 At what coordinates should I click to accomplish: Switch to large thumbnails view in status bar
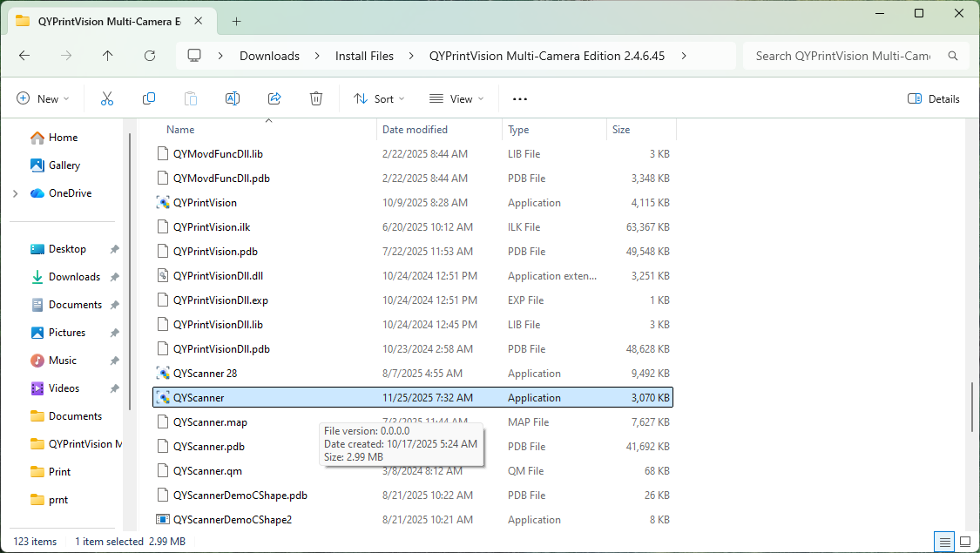pos(964,542)
